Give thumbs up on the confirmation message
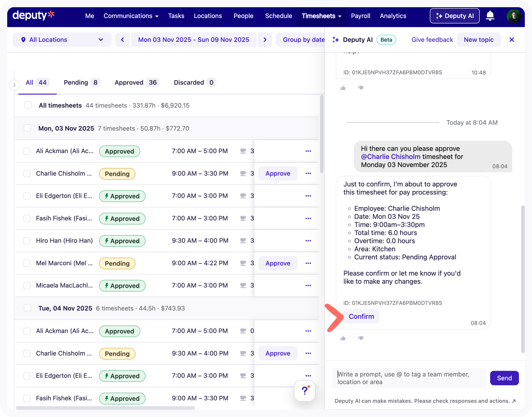 [x=343, y=338]
